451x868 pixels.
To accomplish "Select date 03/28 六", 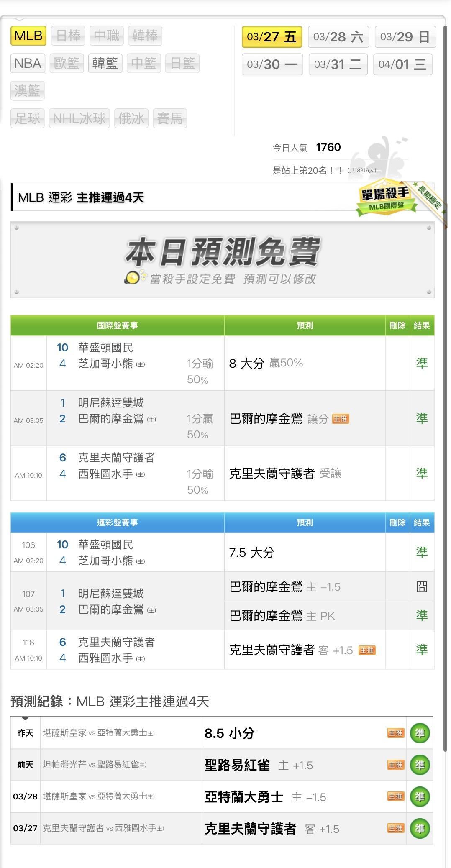I will 338,37.
